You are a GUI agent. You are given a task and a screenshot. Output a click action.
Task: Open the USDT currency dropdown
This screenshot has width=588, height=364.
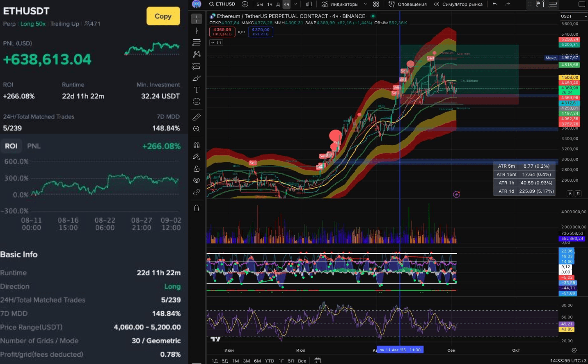[574, 16]
